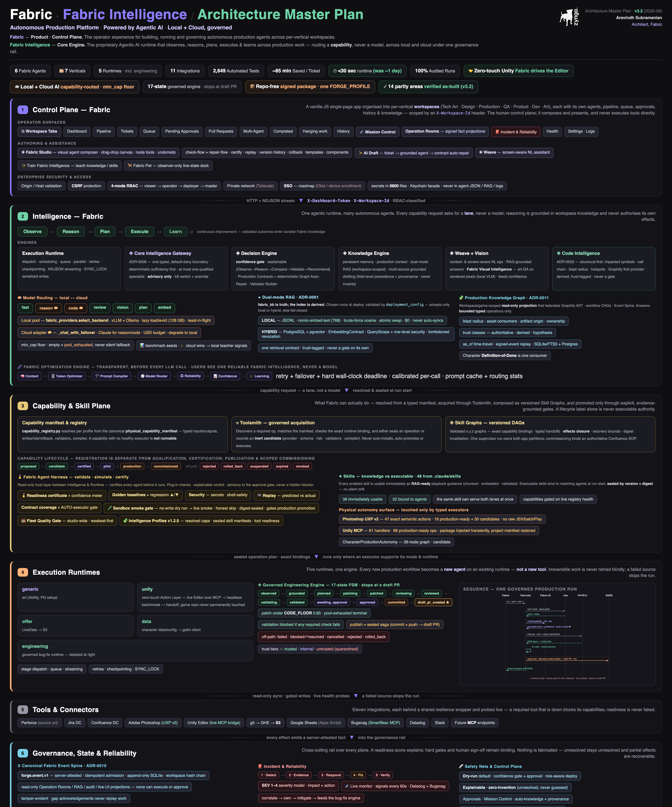Click the Zynga dog logo
Viewport: 672px width, 807px height.
[569, 18]
